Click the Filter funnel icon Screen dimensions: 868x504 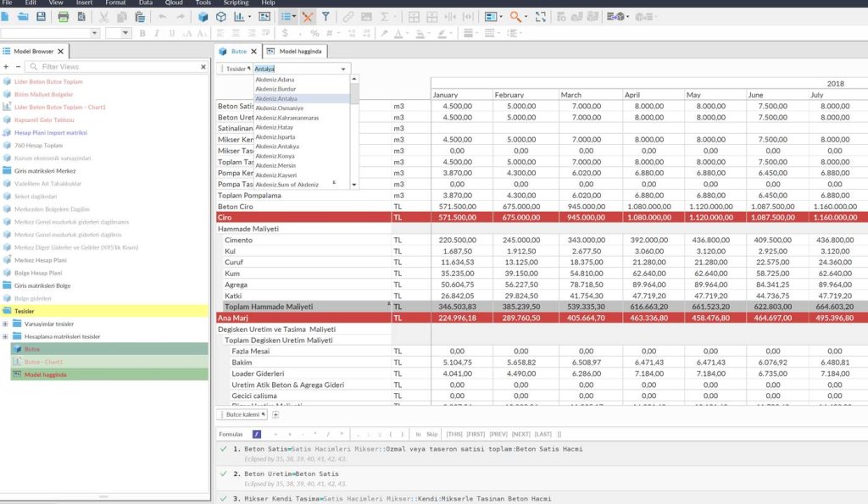click(325, 17)
